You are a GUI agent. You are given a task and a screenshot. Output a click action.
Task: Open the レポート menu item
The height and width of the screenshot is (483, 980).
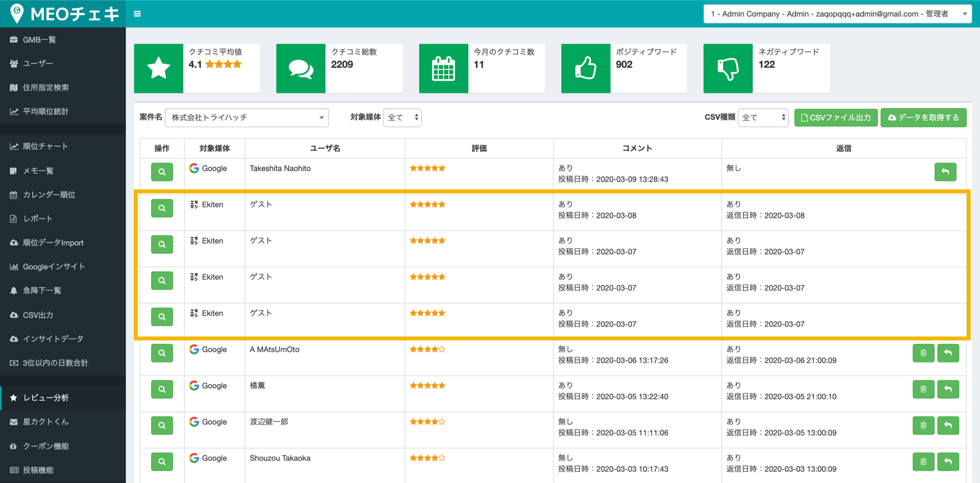63,219
